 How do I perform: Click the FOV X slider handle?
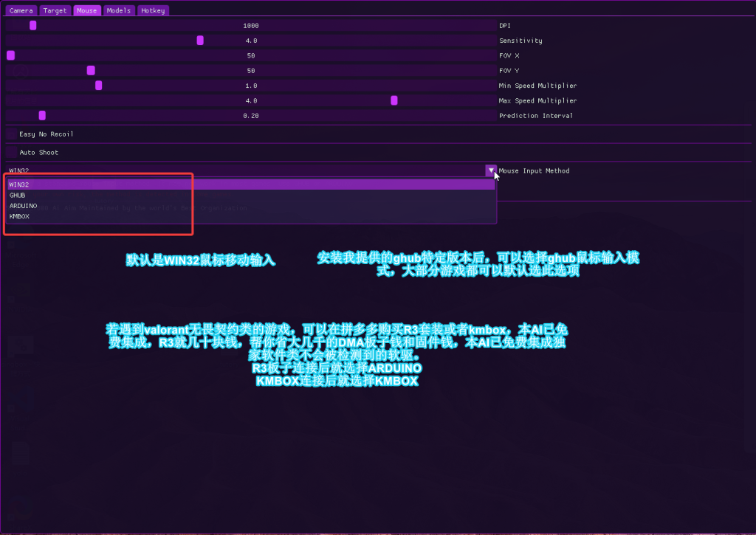click(x=10, y=55)
